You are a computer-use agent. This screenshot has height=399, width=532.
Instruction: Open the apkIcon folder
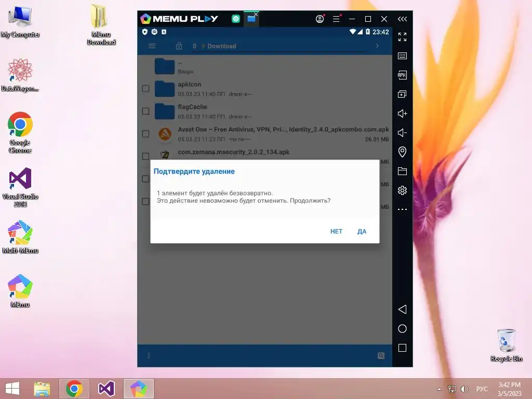click(264, 88)
